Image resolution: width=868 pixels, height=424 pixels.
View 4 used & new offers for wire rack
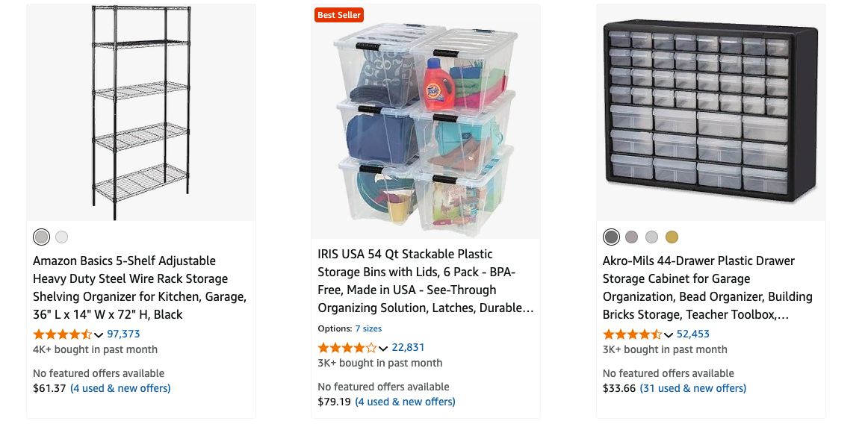click(x=120, y=388)
